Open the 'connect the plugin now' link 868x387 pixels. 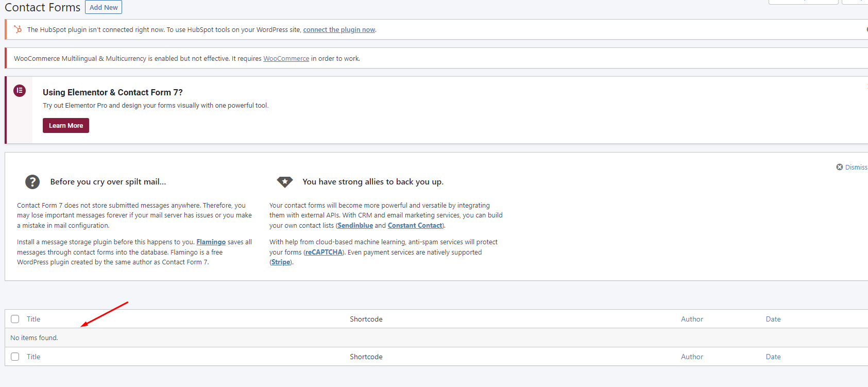(x=339, y=30)
